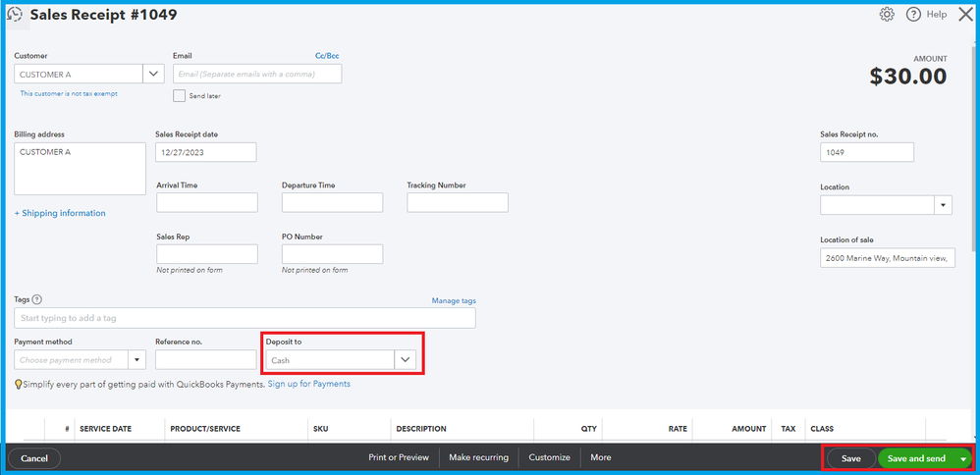The height and width of the screenshot is (475, 980).
Task: Focus the Reference no. field
Action: pos(206,360)
